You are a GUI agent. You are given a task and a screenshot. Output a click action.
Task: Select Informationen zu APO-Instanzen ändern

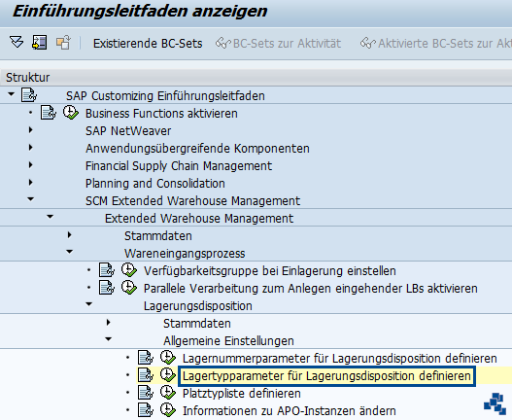click(290, 411)
